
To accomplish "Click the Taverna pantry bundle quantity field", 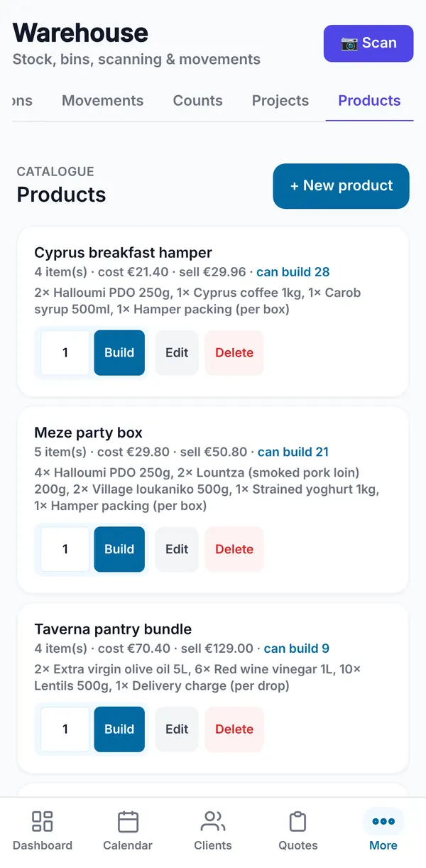I will 65,729.
